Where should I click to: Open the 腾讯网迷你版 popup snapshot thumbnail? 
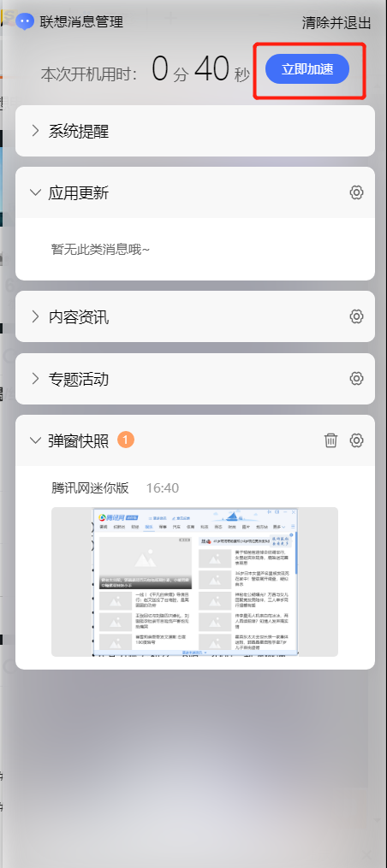(194, 582)
